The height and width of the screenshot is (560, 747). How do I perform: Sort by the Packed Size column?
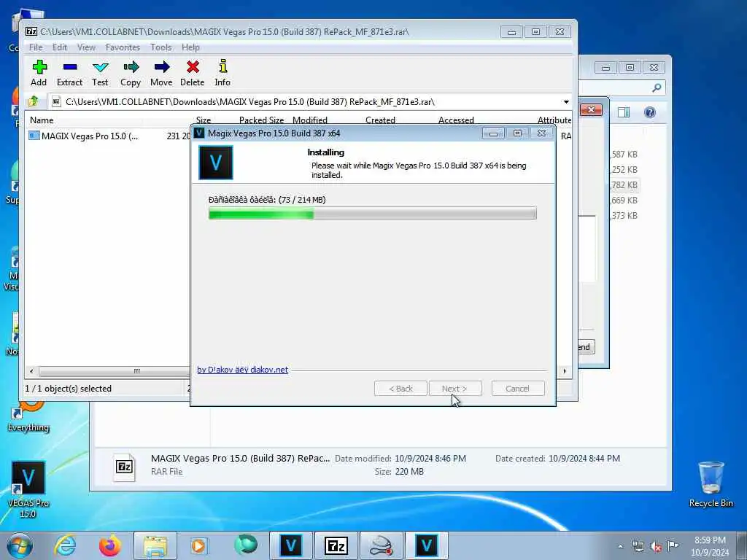[261, 120]
